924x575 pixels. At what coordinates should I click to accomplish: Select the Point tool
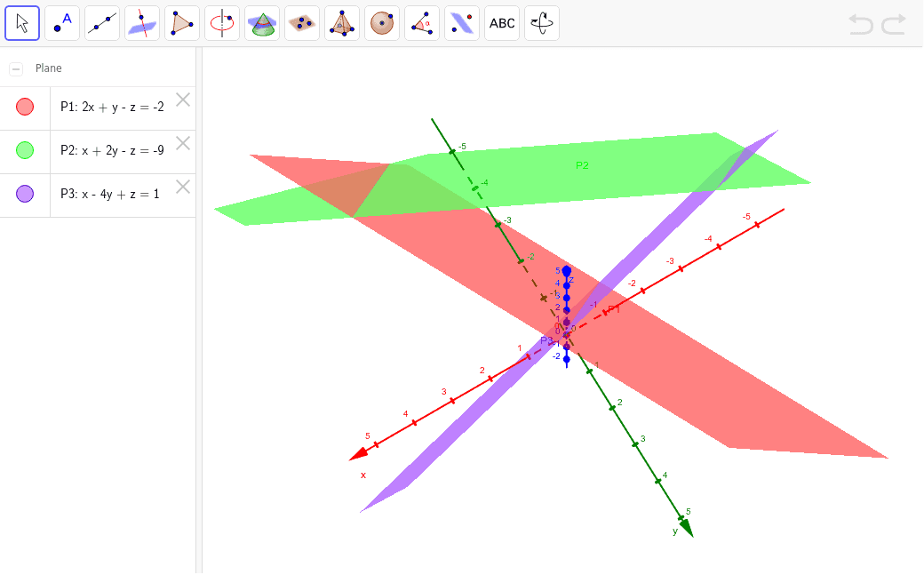tap(61, 23)
